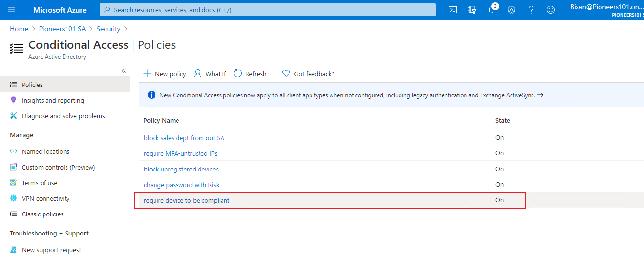Open the Help question mark
Viewport: 644px width, 278px height.
coord(531,10)
